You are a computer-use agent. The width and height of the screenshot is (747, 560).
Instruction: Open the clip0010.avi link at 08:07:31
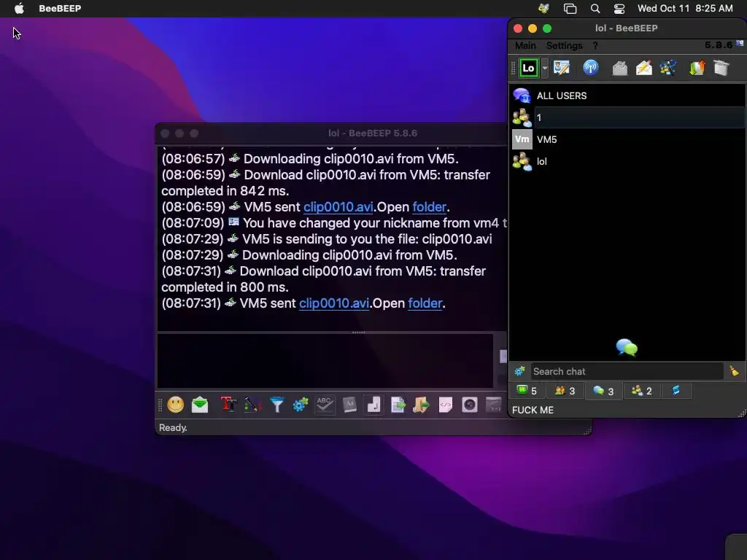point(334,303)
